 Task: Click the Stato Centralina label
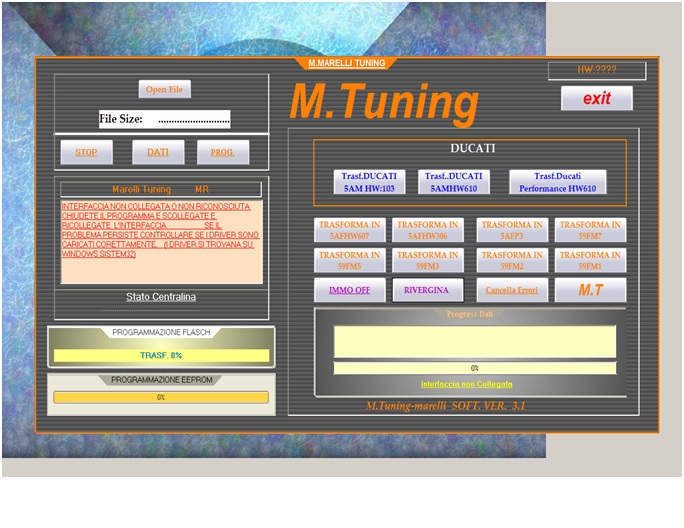[161, 297]
